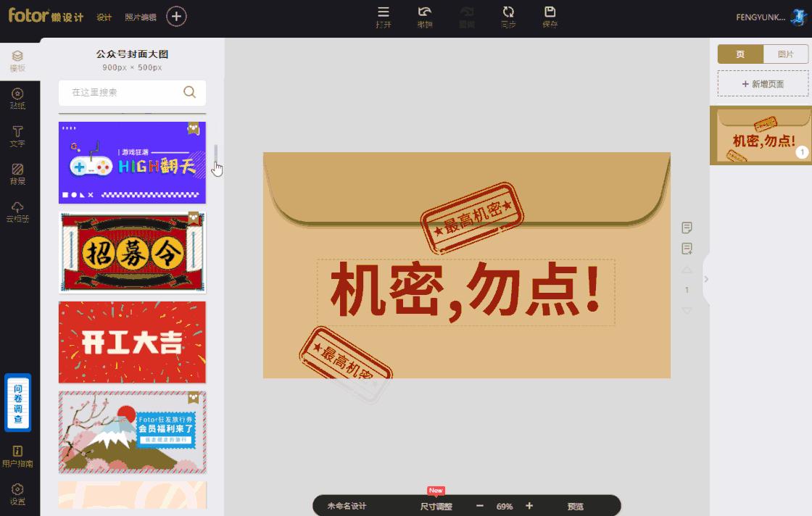This screenshot has width=812, height=516.
Task: Click the 同步 sync icon
Action: click(508, 17)
